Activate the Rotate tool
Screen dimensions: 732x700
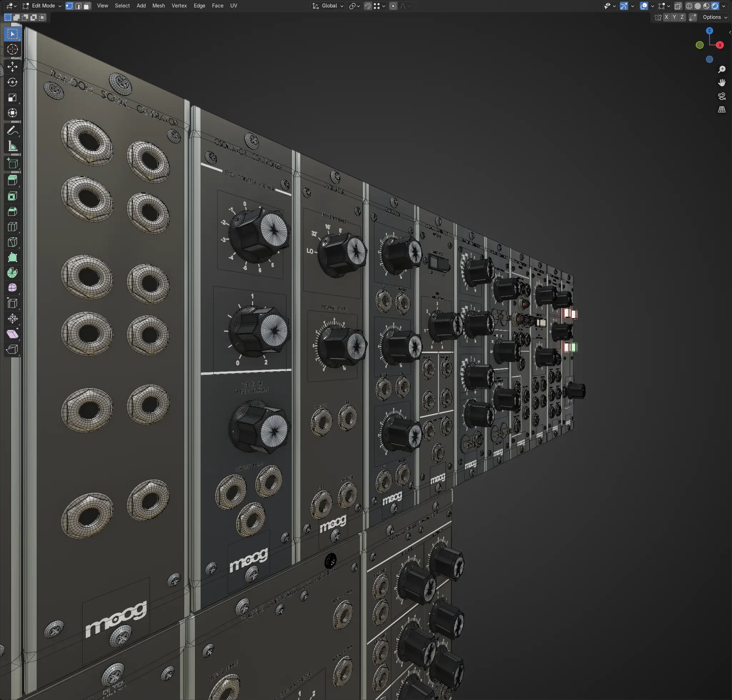12,82
